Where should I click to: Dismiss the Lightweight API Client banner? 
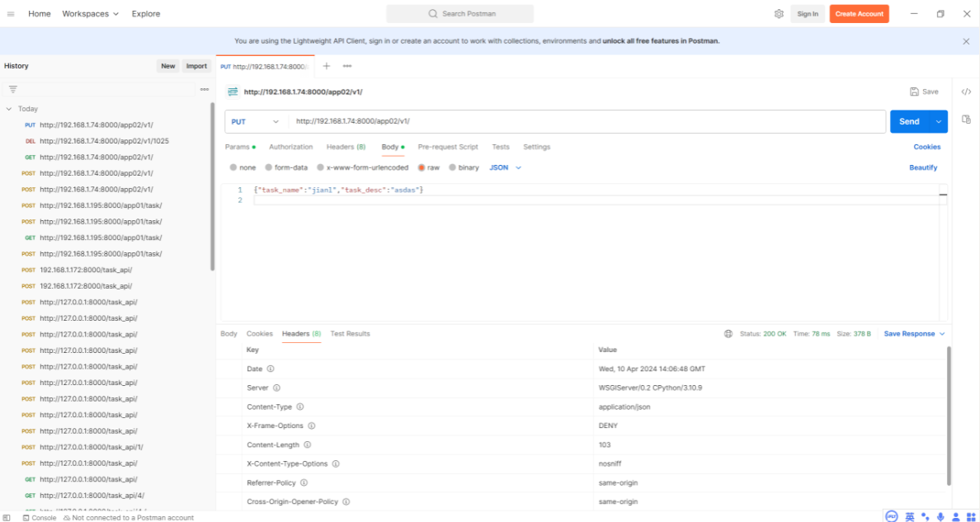click(966, 41)
